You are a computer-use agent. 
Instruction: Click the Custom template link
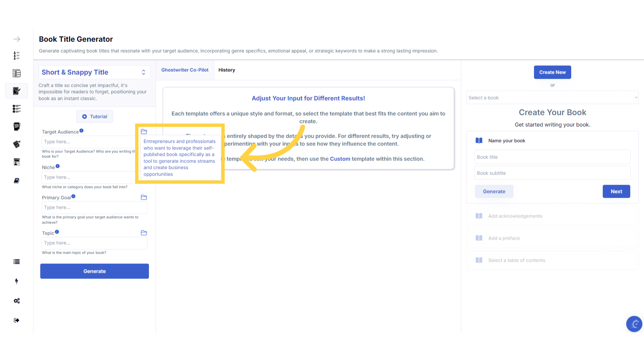click(340, 159)
